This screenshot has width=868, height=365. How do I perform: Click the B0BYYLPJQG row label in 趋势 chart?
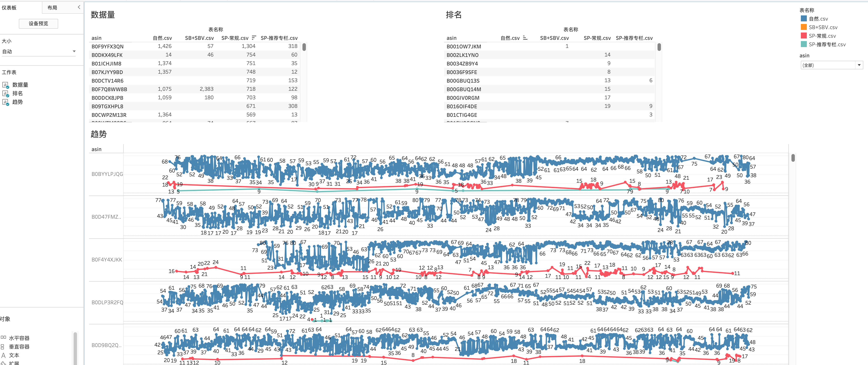point(107,174)
